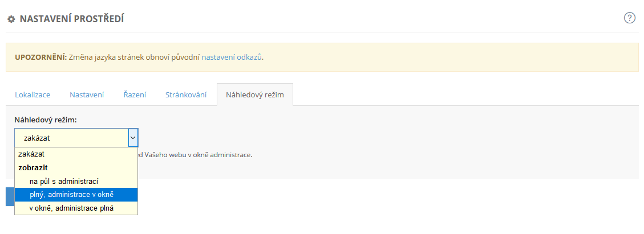
Task: Collapse the dropdown using its chevron arrow
Action: (133, 138)
